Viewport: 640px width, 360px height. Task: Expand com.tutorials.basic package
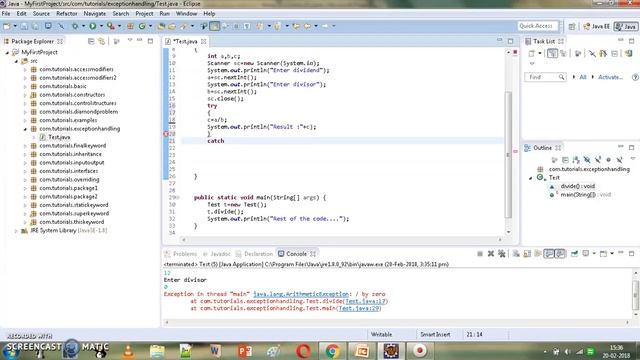25,87
